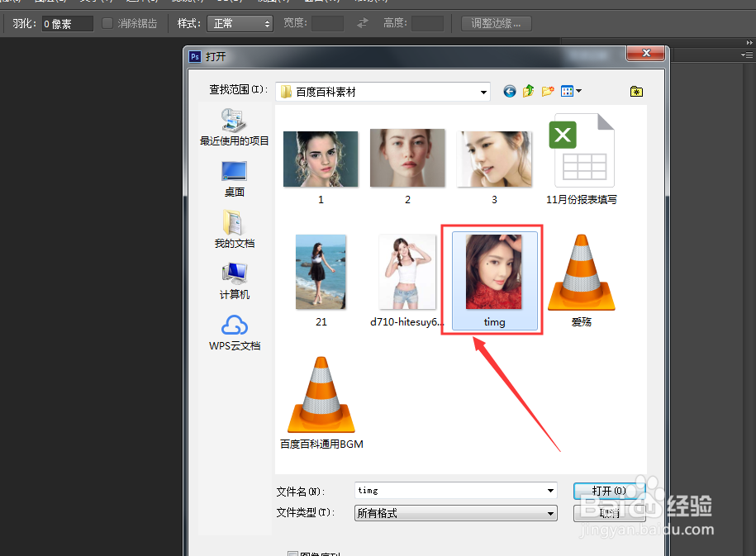
Task: Create a new folder icon
Action: tap(548, 91)
